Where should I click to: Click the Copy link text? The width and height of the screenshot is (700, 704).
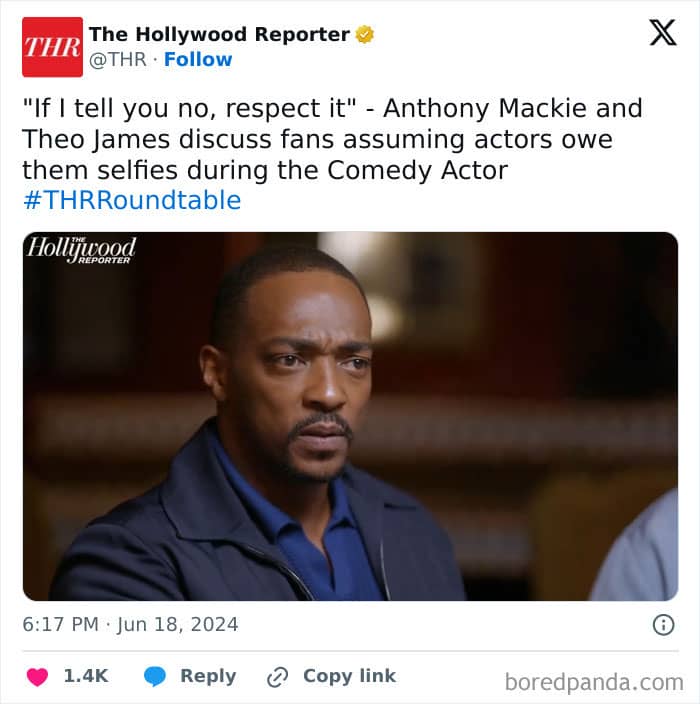pos(350,676)
